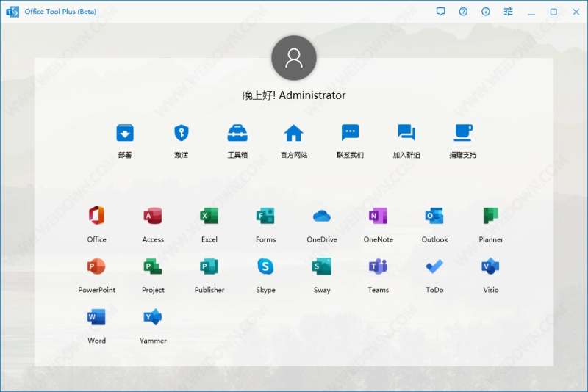588x392 pixels.
Task: Close the Office Tool Plus window
Action: tap(576, 12)
